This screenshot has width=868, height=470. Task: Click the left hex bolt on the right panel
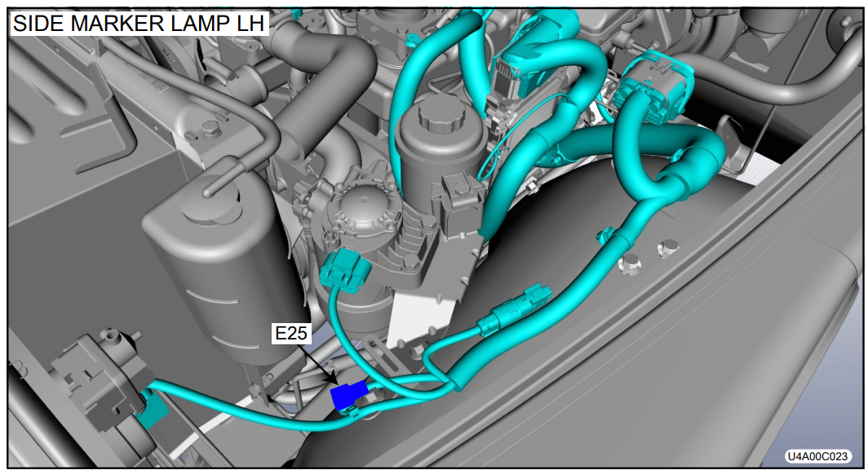click(631, 263)
